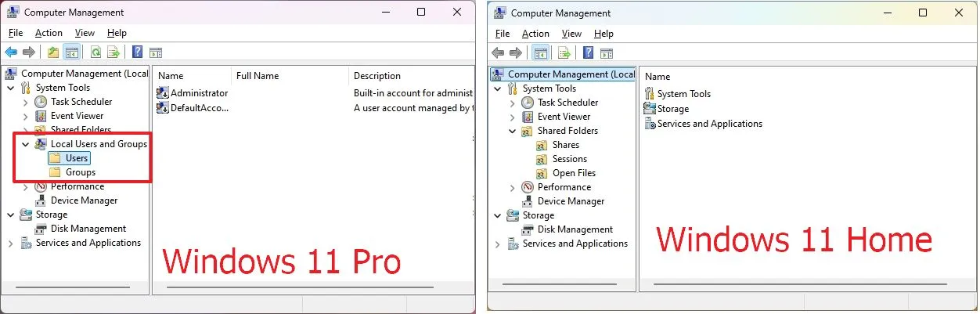Click the Export List icon in Home window toolbar
This screenshot has width=980, height=314.
pos(564,53)
